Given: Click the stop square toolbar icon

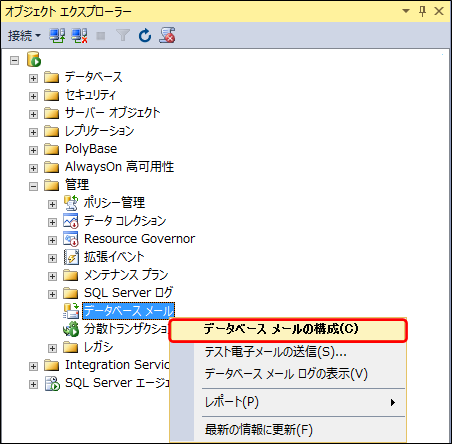Looking at the screenshot, I should point(101,35).
